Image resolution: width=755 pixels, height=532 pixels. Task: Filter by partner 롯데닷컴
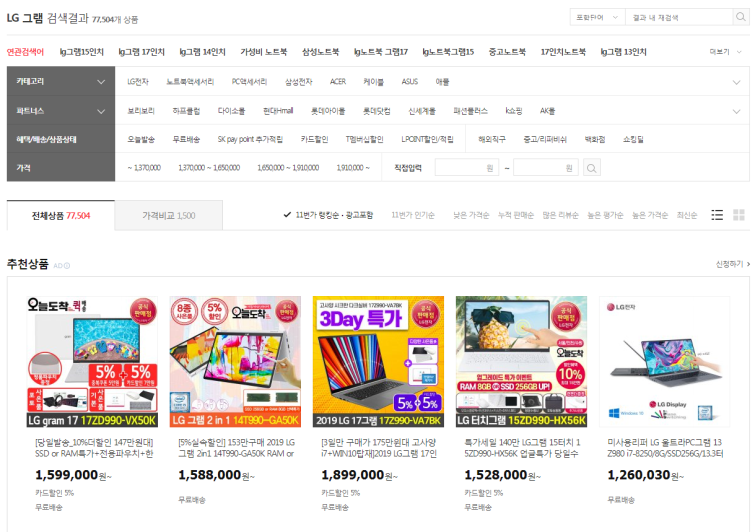pyautogui.click(x=377, y=111)
